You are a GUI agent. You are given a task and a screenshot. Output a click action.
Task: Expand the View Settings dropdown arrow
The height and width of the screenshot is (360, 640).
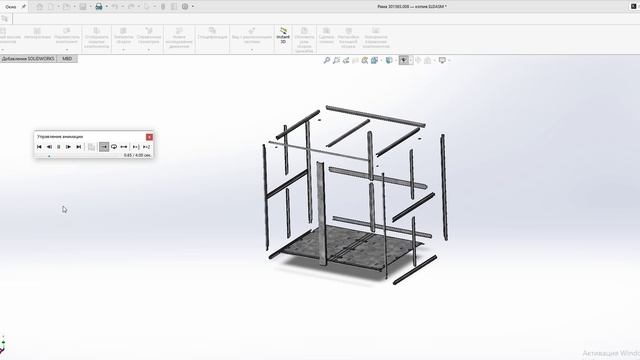(x=449, y=60)
